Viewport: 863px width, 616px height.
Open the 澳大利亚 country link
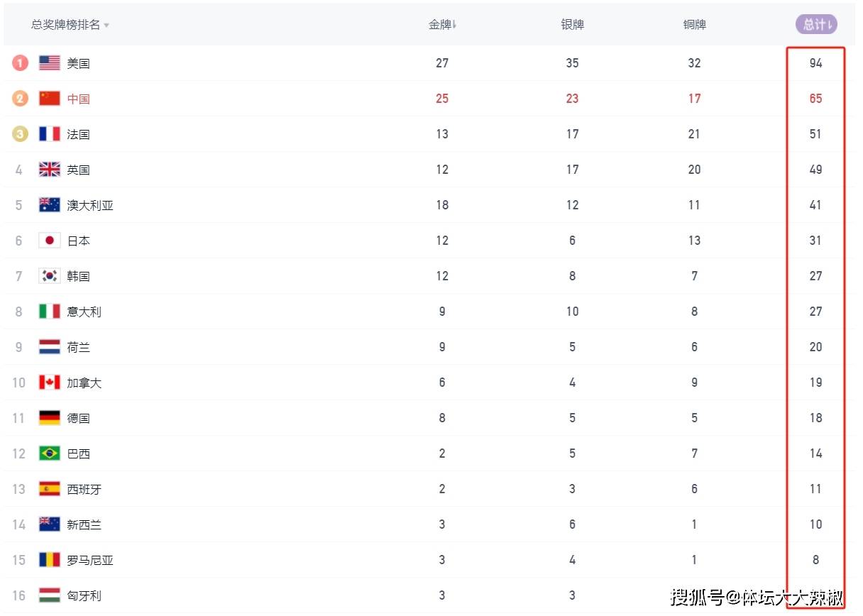pos(90,205)
